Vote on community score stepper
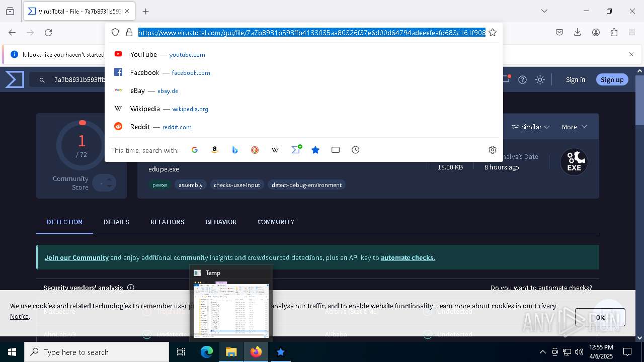The height and width of the screenshot is (362, 644). [104, 183]
